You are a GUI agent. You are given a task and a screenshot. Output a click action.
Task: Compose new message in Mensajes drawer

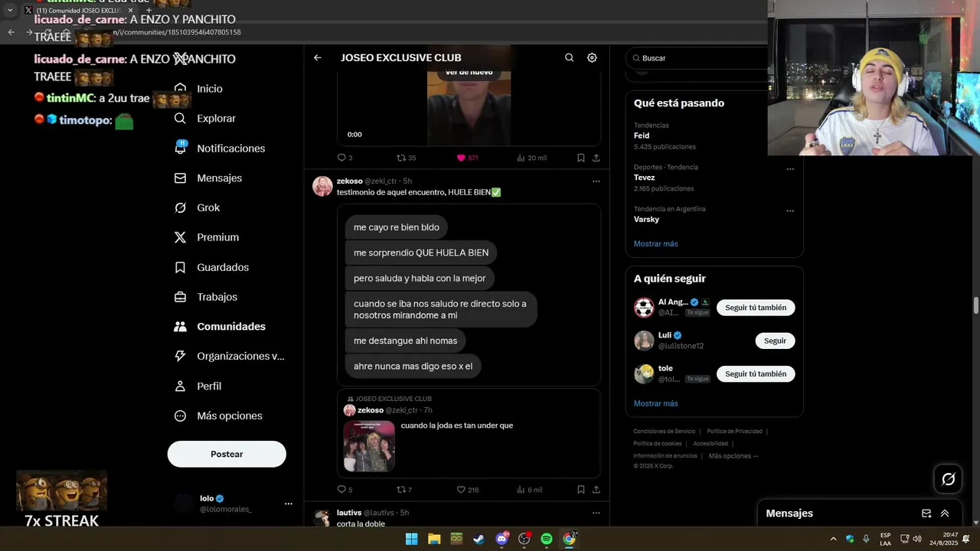pos(926,514)
